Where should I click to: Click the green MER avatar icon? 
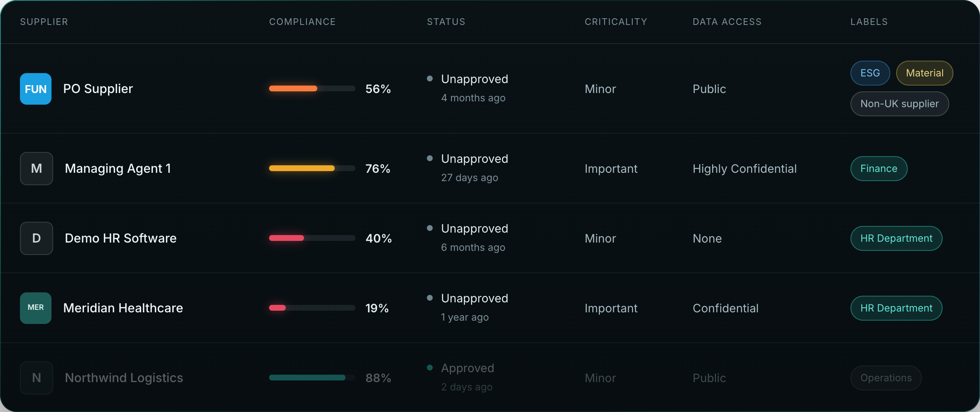(x=36, y=308)
